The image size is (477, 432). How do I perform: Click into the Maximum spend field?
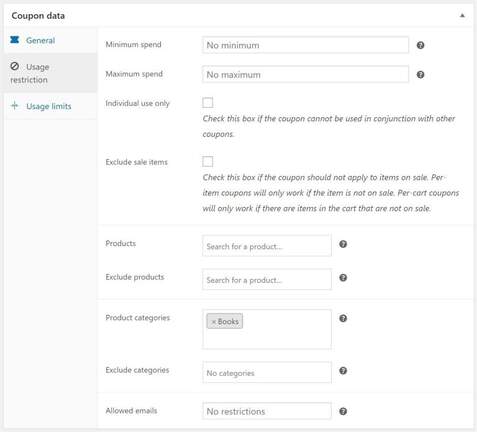[305, 74]
